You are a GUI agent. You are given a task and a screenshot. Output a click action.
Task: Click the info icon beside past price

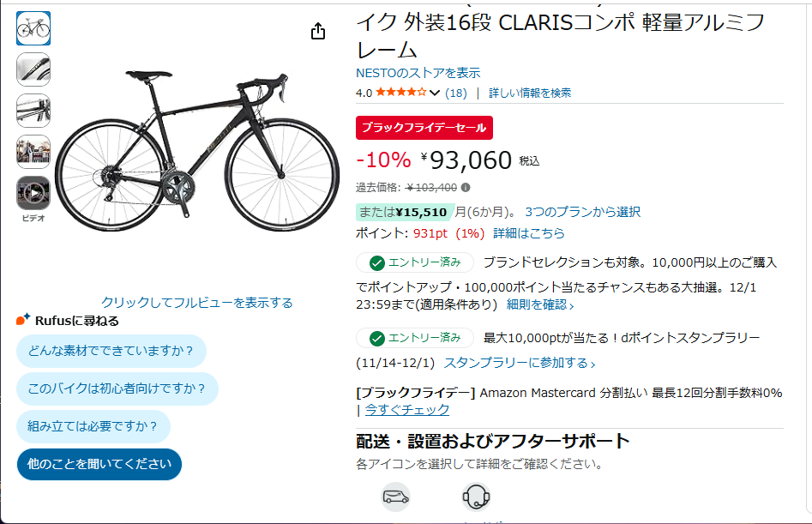[x=466, y=187]
